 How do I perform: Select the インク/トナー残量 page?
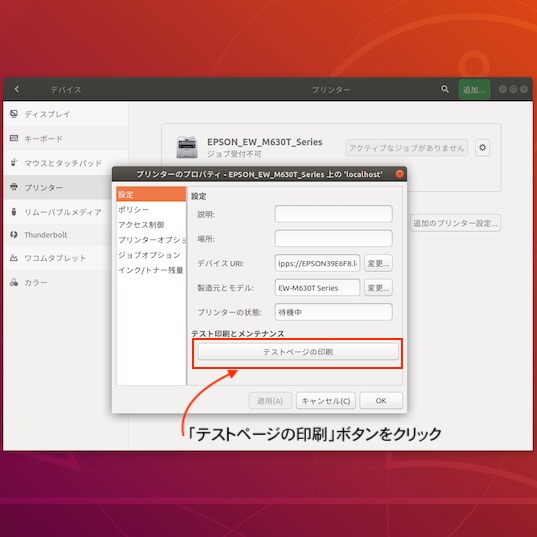coord(151,270)
